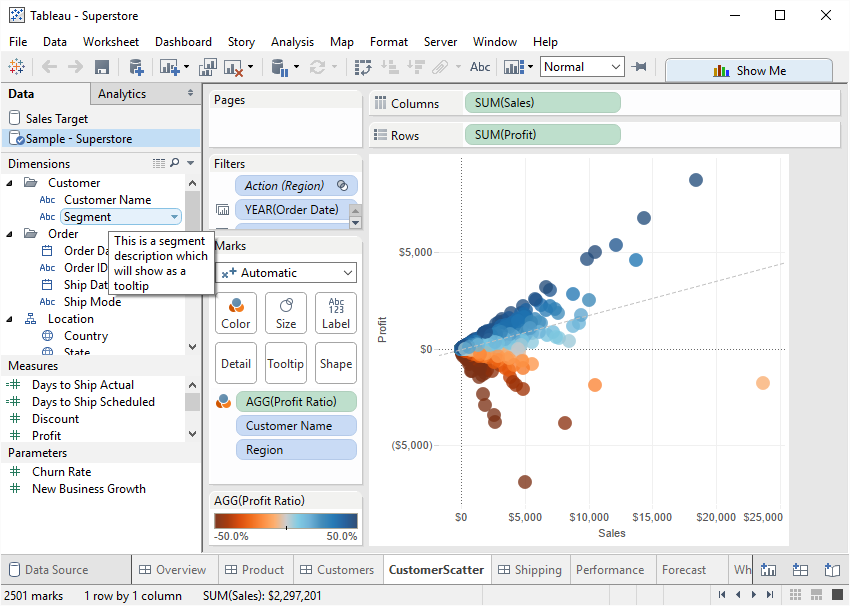Click the New Worksheet toolbar icon
Viewport: 850px width, 606px height.
coord(169,67)
